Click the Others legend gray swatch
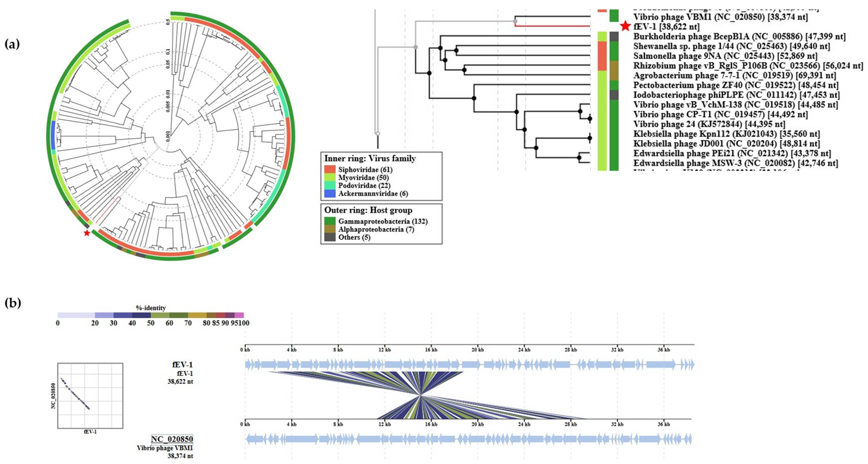Screen dimensions: 868x464 tap(330, 237)
